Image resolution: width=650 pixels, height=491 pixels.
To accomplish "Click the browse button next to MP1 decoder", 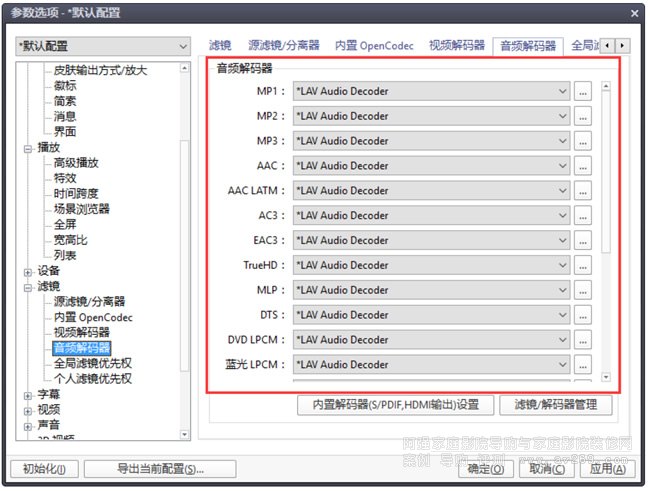I will click(583, 91).
